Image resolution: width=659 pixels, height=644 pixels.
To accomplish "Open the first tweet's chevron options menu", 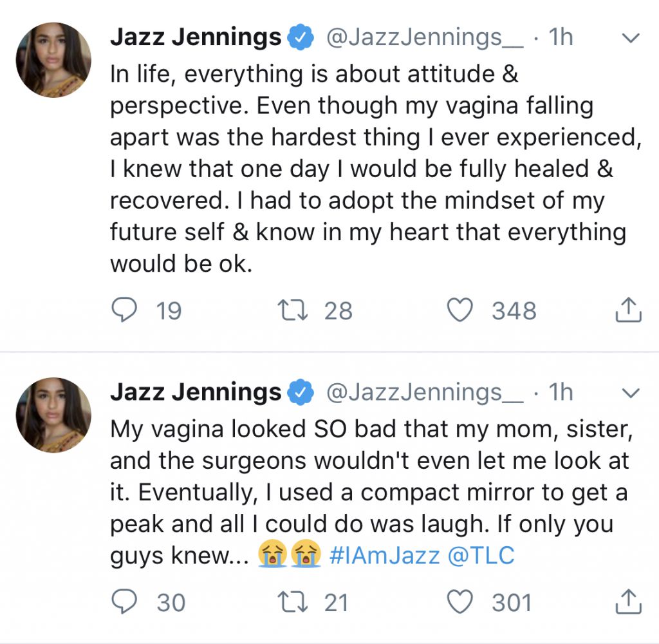I will coord(631,39).
